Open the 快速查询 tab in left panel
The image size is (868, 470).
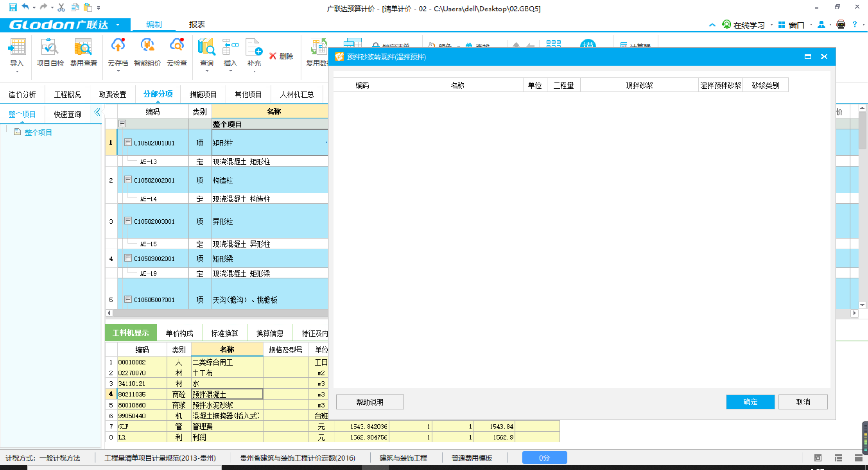click(x=67, y=114)
